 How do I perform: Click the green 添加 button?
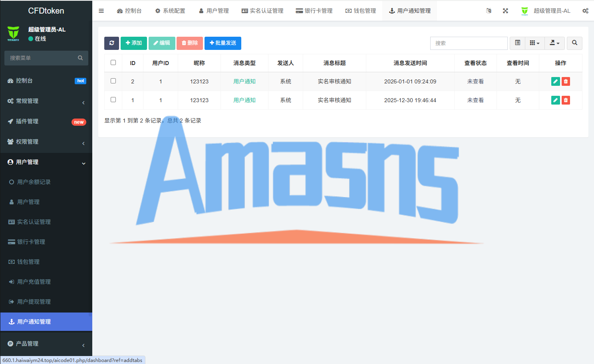[134, 43]
